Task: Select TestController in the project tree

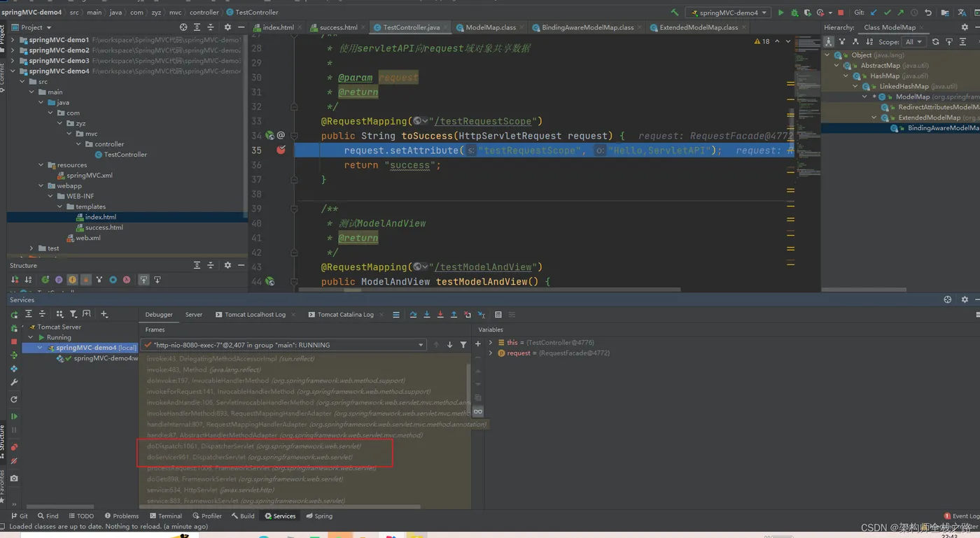Action: pos(125,155)
